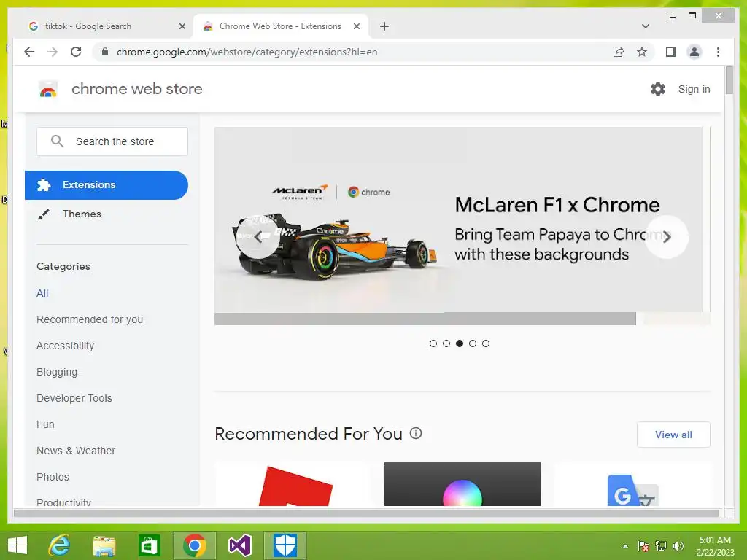Open the tab search dropdown chevron
This screenshot has height=560, width=747.
click(x=645, y=26)
